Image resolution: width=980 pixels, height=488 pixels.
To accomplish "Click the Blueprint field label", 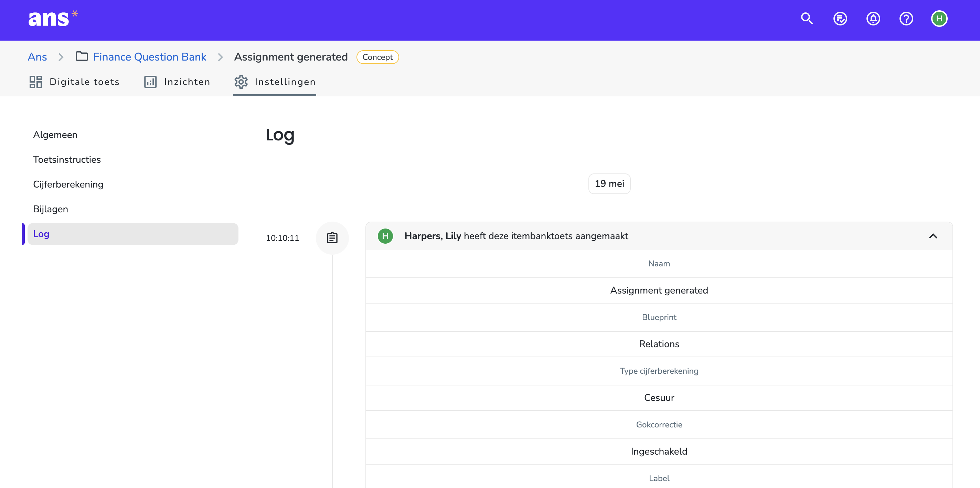I will click(x=659, y=317).
